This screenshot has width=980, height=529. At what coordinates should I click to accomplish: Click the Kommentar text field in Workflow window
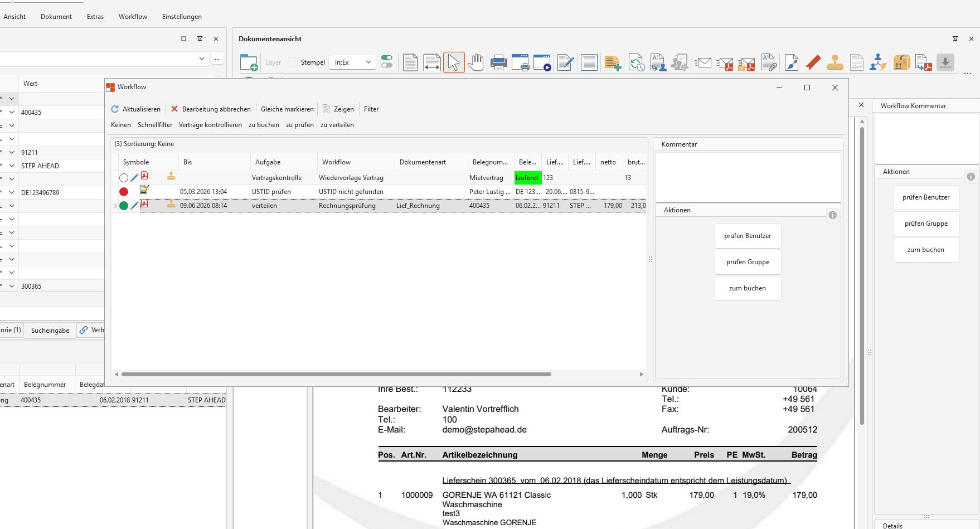(x=748, y=177)
